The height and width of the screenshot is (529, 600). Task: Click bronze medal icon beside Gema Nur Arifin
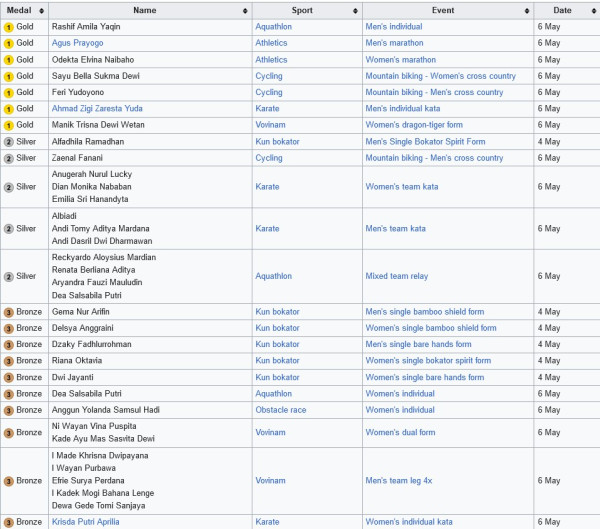coord(8,312)
